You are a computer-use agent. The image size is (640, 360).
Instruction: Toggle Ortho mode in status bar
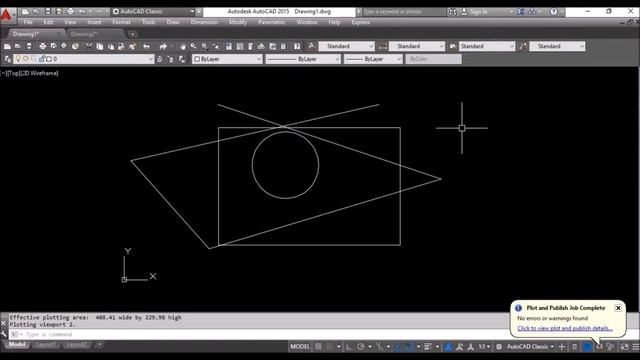tap(349, 347)
